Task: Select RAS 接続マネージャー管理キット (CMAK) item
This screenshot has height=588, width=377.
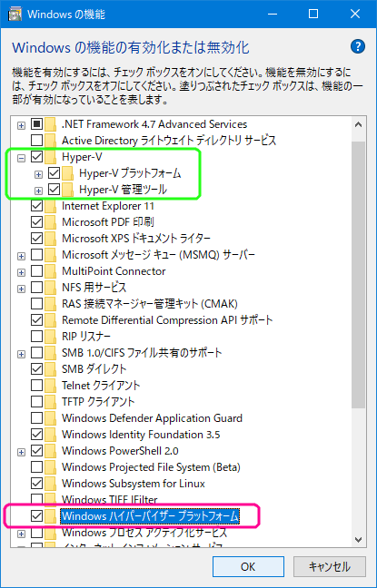Action: coord(150,303)
